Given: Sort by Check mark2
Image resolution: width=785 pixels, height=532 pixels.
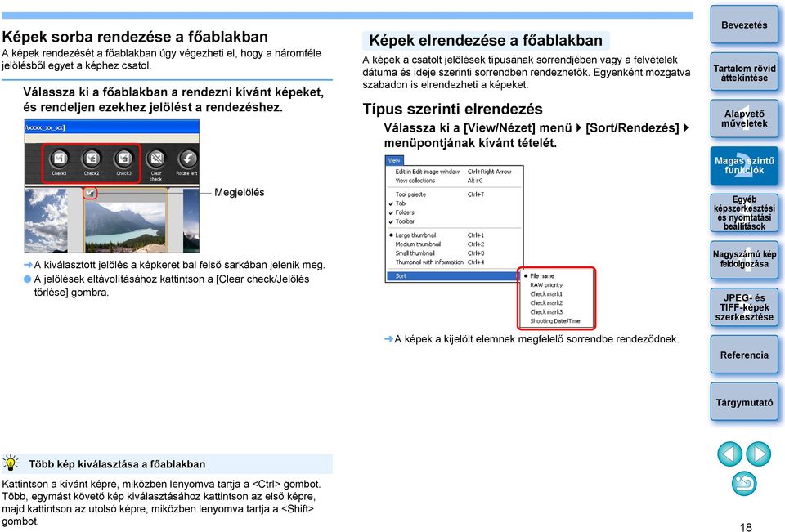Looking at the screenshot, I should (556, 303).
